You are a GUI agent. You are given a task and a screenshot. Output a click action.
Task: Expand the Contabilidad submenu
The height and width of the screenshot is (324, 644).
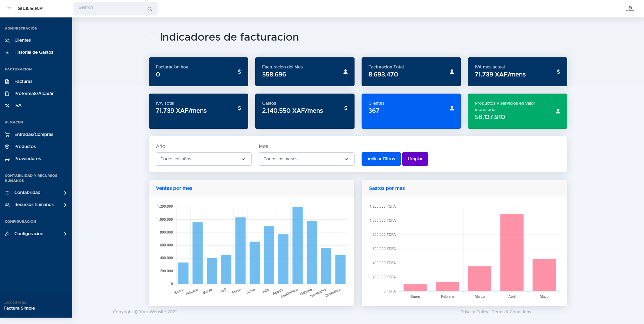(65, 193)
